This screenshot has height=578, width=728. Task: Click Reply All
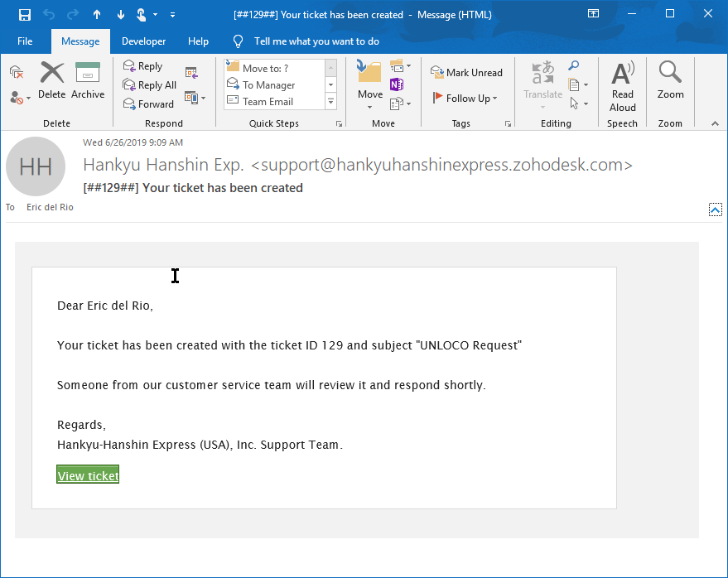coord(150,85)
